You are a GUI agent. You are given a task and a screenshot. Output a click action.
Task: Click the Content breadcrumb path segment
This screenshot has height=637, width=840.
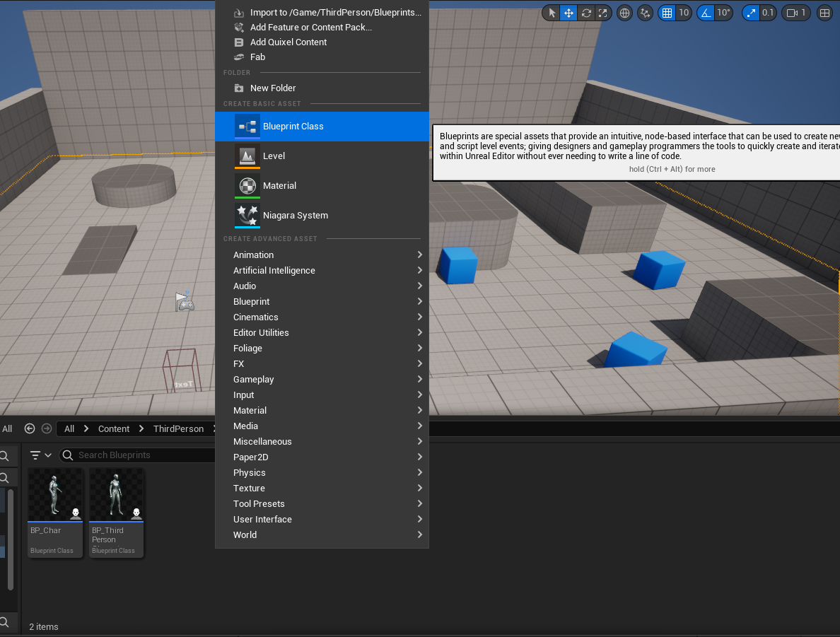click(x=114, y=428)
